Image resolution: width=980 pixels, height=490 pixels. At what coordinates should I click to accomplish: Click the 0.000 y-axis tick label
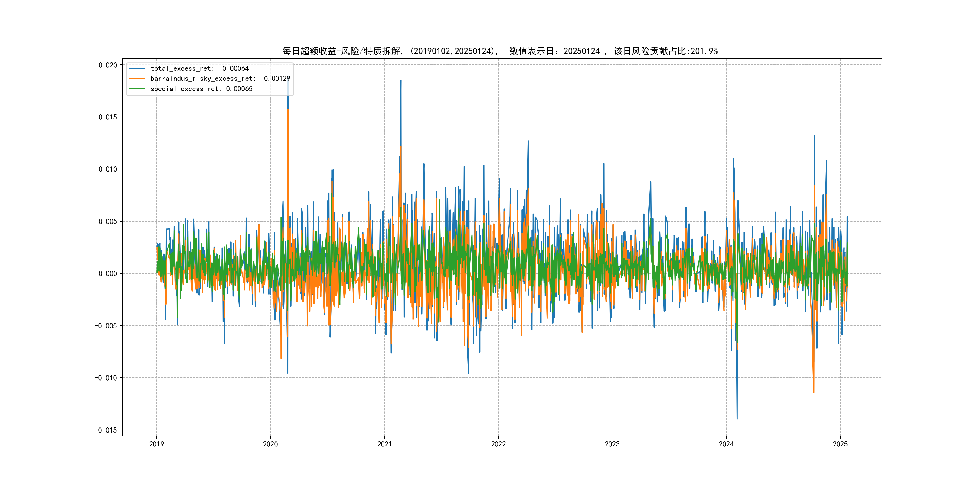108,273
